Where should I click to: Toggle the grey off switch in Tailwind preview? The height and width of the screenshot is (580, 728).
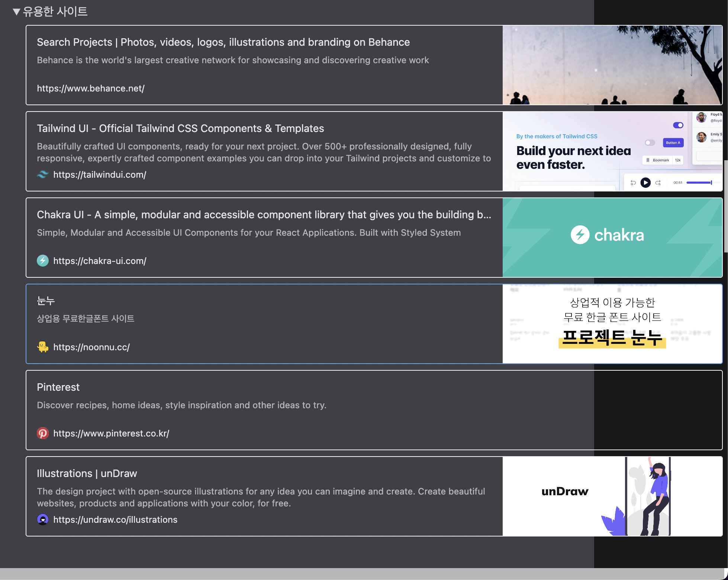coord(650,143)
